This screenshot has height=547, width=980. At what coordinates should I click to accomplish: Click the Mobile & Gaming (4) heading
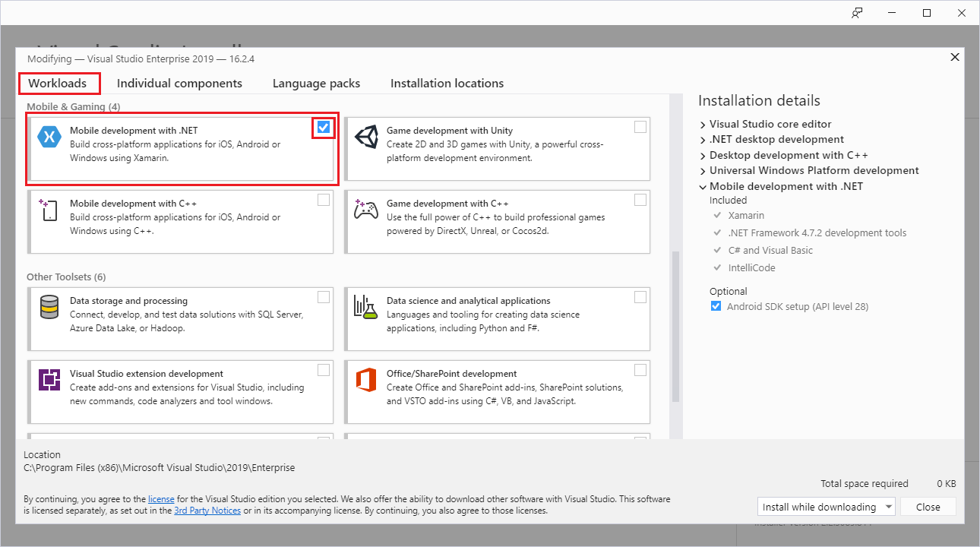pos(73,106)
